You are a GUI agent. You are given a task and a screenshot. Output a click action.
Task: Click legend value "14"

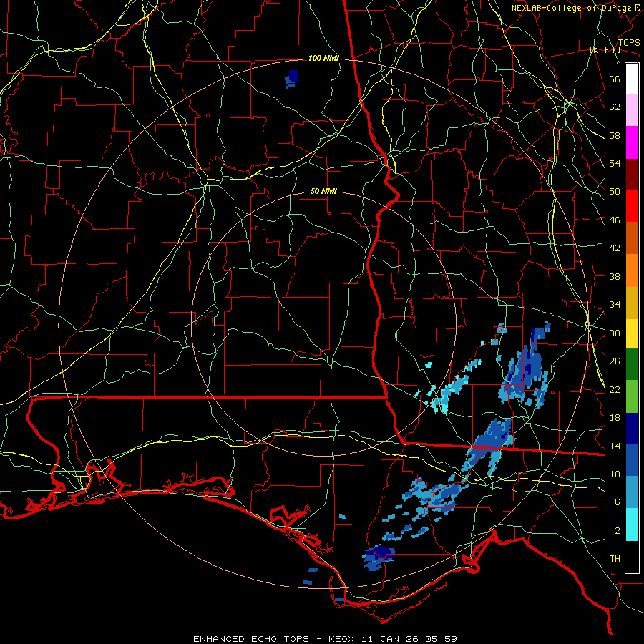615,446
